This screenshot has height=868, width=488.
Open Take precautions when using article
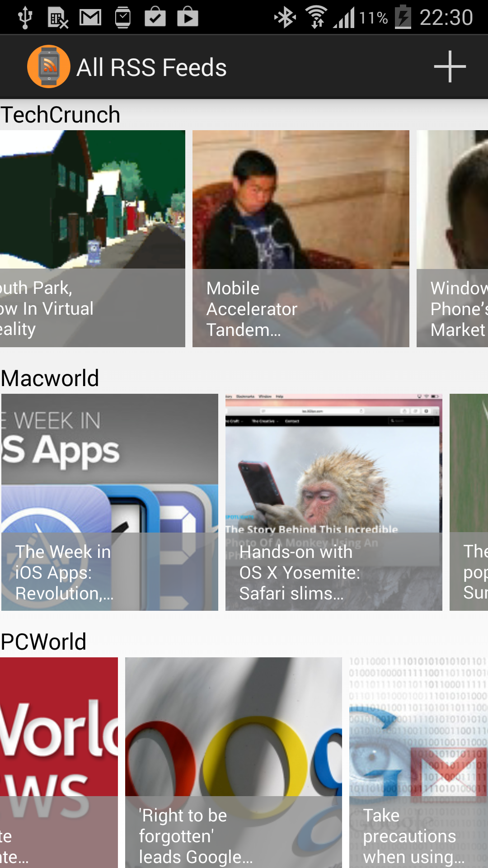[x=418, y=762]
